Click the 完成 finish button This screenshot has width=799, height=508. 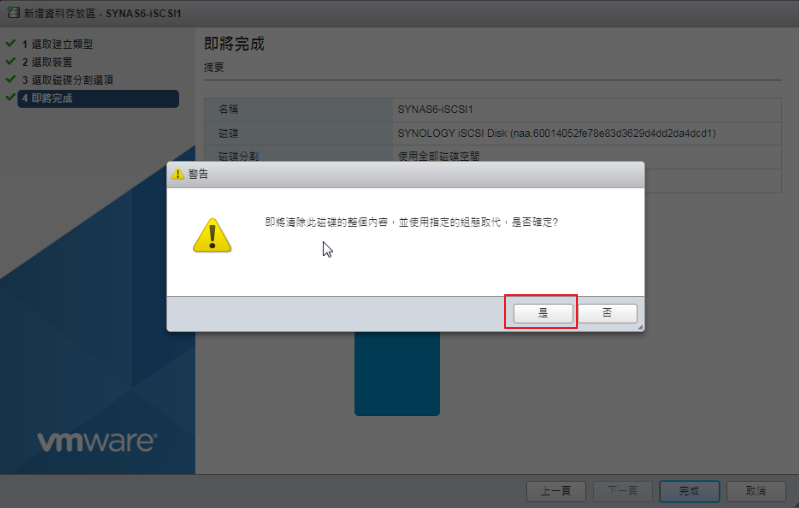click(689, 491)
